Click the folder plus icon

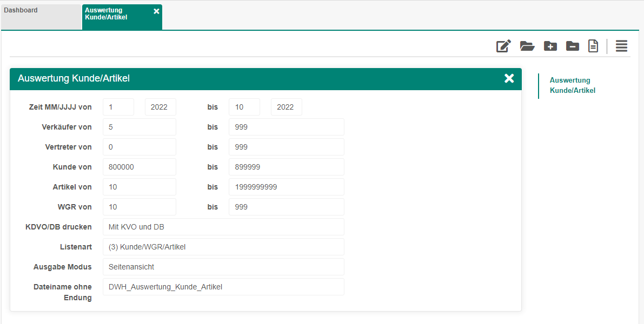pos(550,46)
